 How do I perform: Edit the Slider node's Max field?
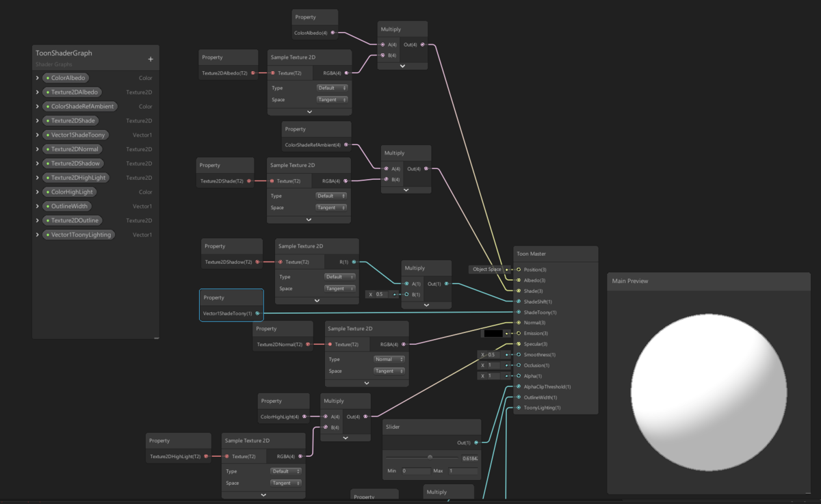point(463,470)
